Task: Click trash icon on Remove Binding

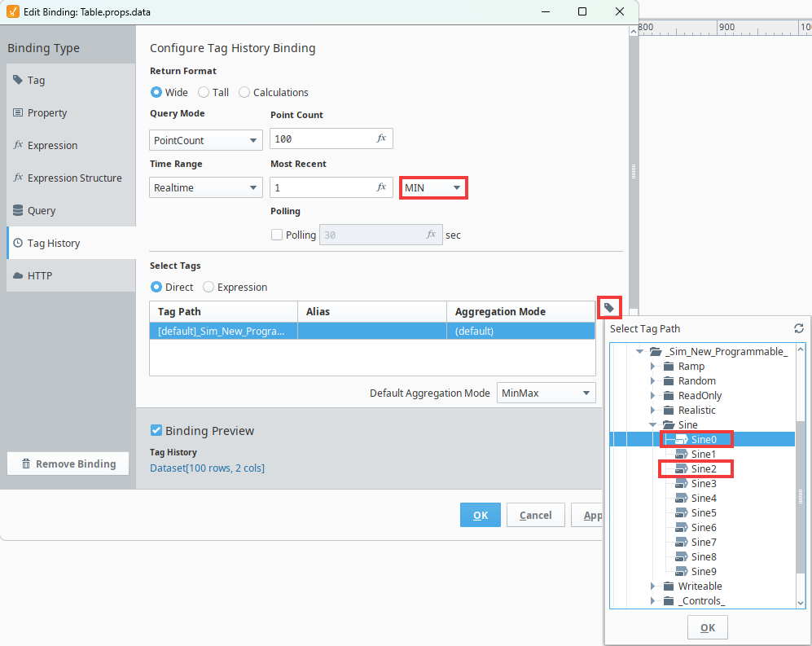Action: click(x=26, y=464)
